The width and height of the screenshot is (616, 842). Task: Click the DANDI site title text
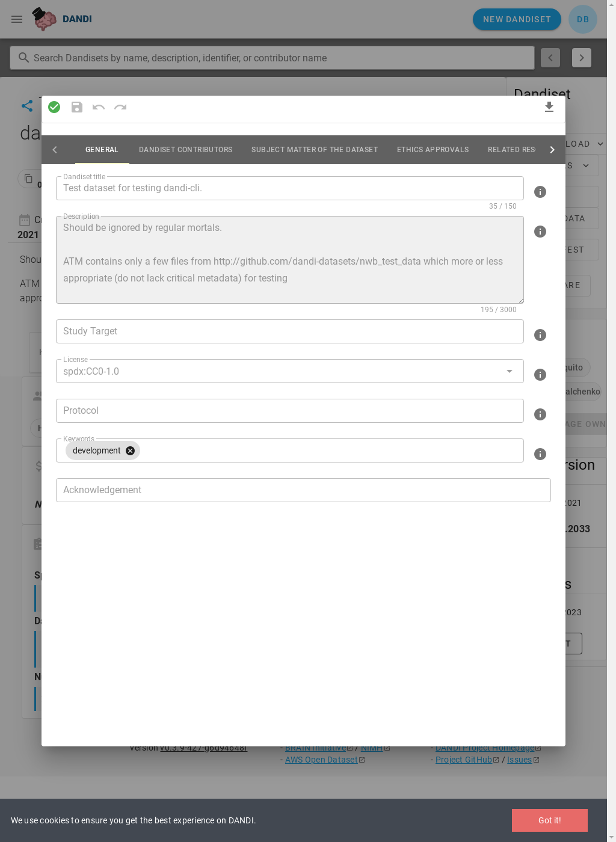[77, 19]
